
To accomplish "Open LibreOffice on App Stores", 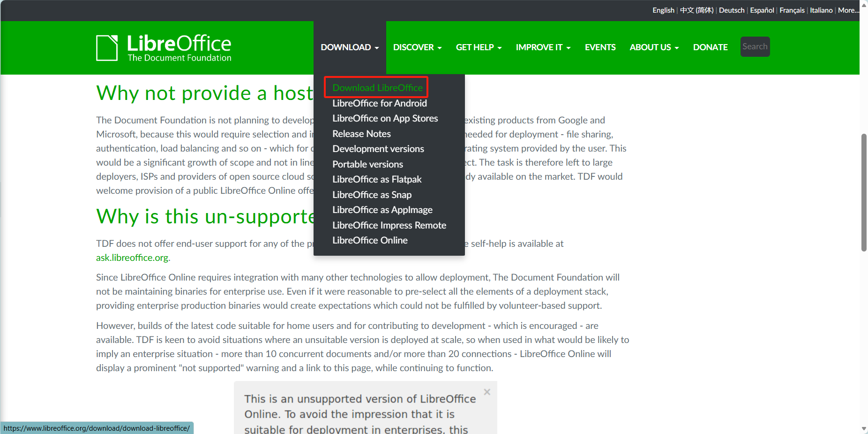I will (x=385, y=118).
